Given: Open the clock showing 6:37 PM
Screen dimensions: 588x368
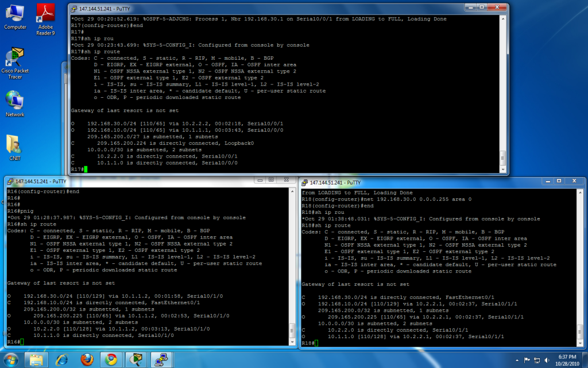Looking at the screenshot, I should pyautogui.click(x=566, y=360).
